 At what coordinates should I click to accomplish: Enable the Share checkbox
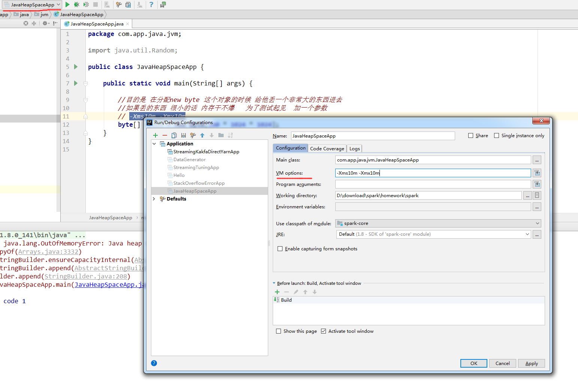point(470,136)
